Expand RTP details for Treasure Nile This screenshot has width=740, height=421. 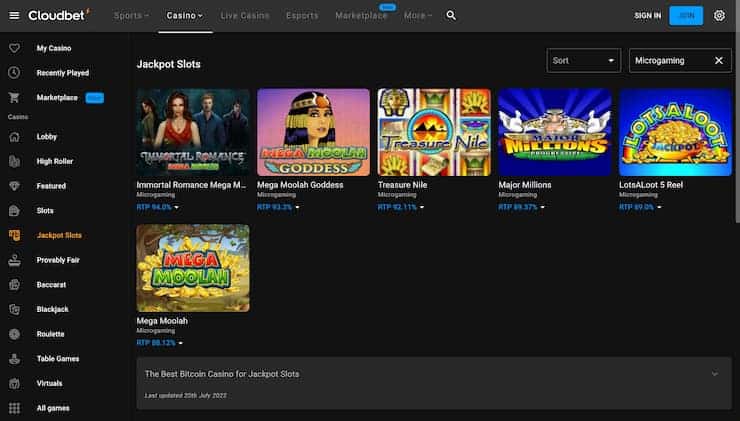coord(401,207)
